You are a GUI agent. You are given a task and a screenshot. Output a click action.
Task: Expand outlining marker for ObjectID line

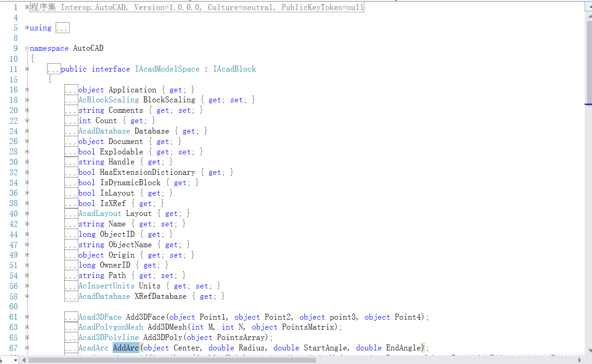pos(27,234)
